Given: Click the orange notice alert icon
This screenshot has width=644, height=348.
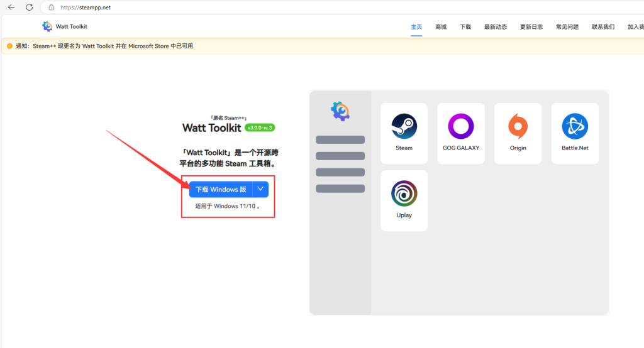Looking at the screenshot, I should click(9, 46).
